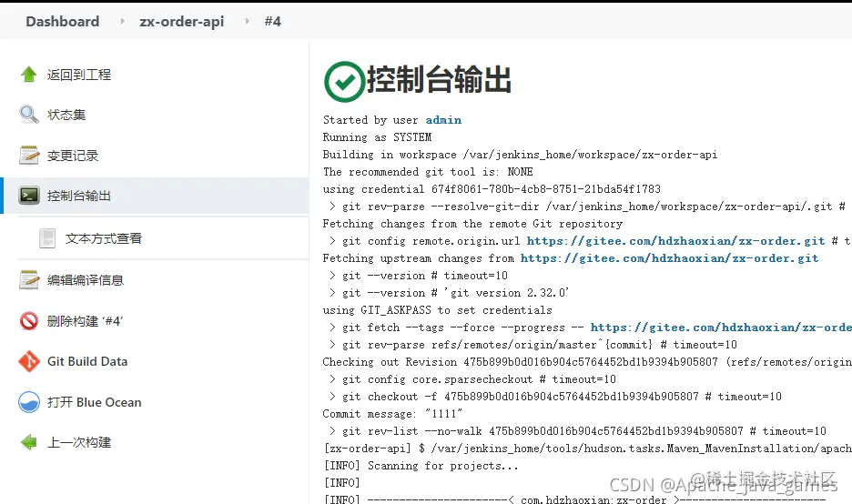This screenshot has height=504, width=852.
Task: Click the 'git checkout -f' log line
Action: click(x=555, y=397)
